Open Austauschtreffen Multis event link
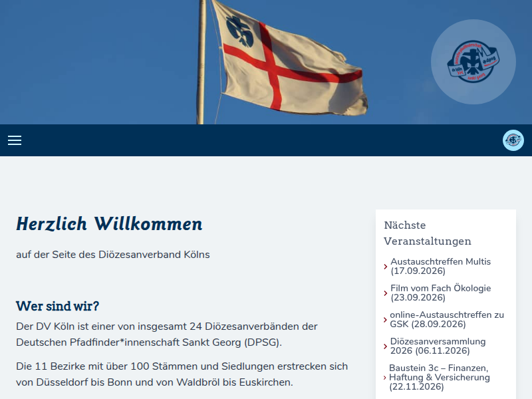 440,267
